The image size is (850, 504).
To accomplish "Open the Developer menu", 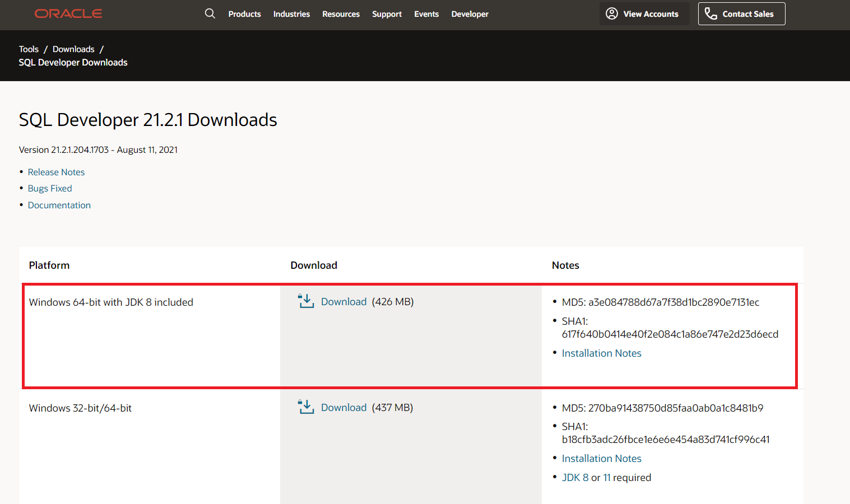I will tap(470, 14).
